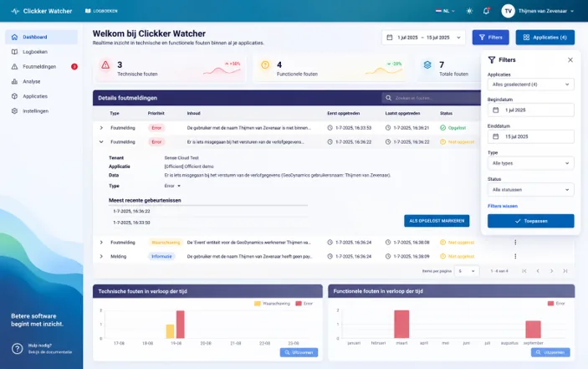Click the september bar in the Functionele fouten chart
This screenshot has height=369, width=588.
point(533,330)
